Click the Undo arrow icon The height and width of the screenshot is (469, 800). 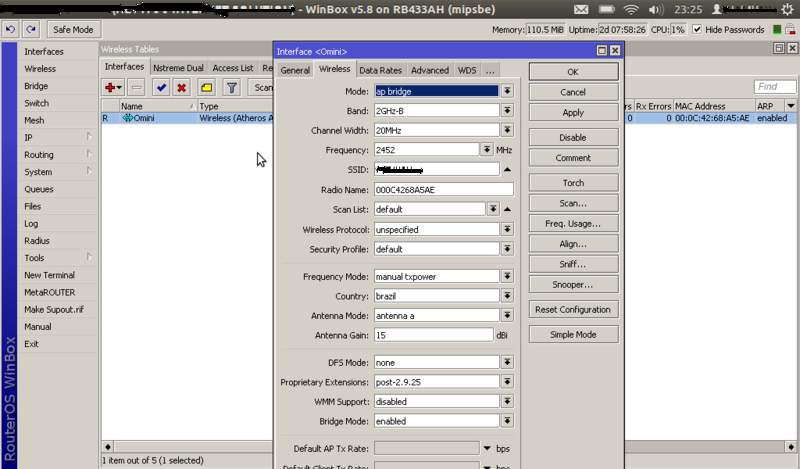[10, 30]
